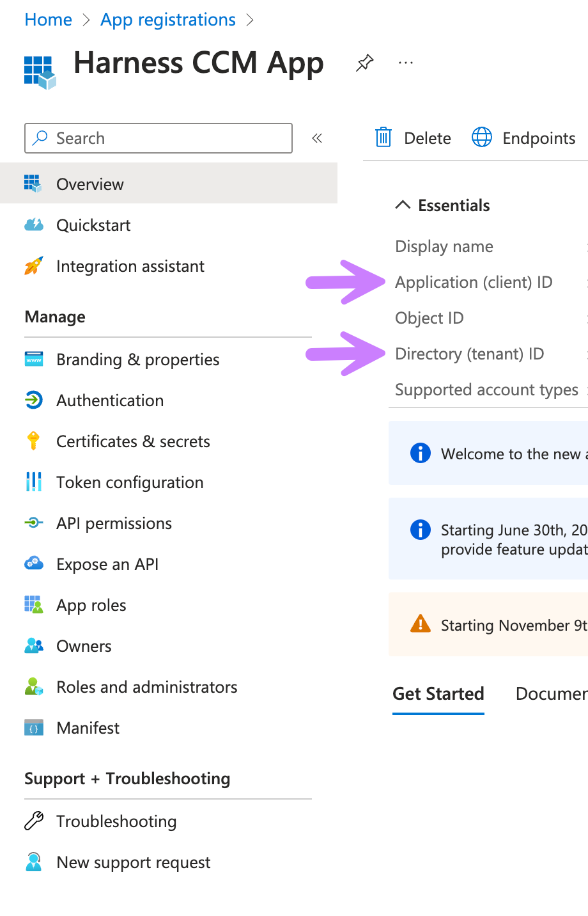
Task: Click the Manifest icon
Action: 34,728
